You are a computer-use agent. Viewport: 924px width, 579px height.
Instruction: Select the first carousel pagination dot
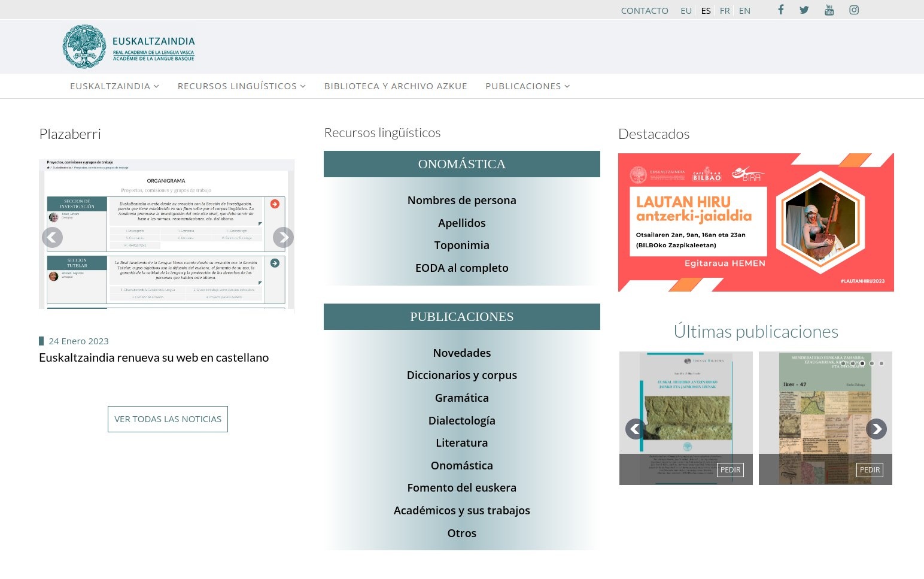(x=843, y=363)
